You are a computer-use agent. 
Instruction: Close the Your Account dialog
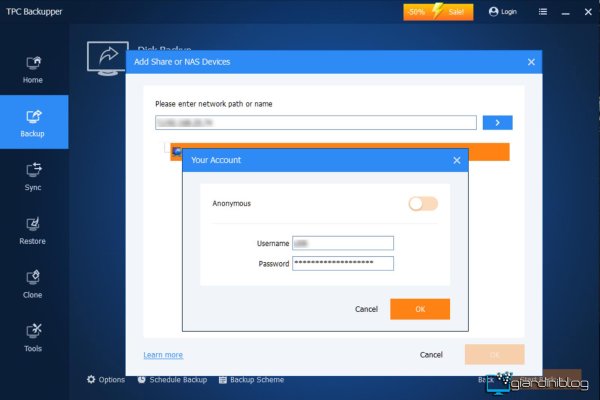pyautogui.click(x=457, y=160)
